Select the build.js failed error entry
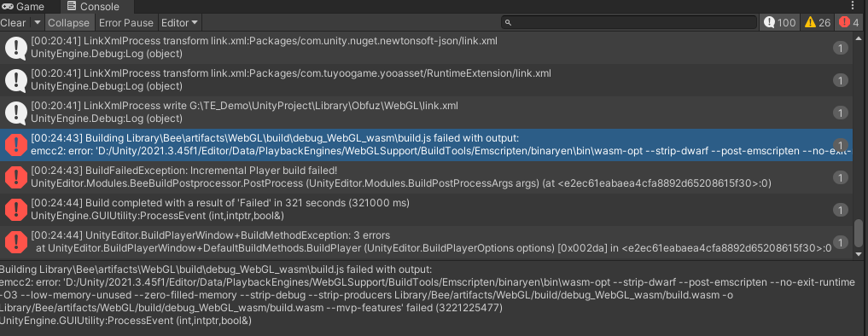 [427, 144]
